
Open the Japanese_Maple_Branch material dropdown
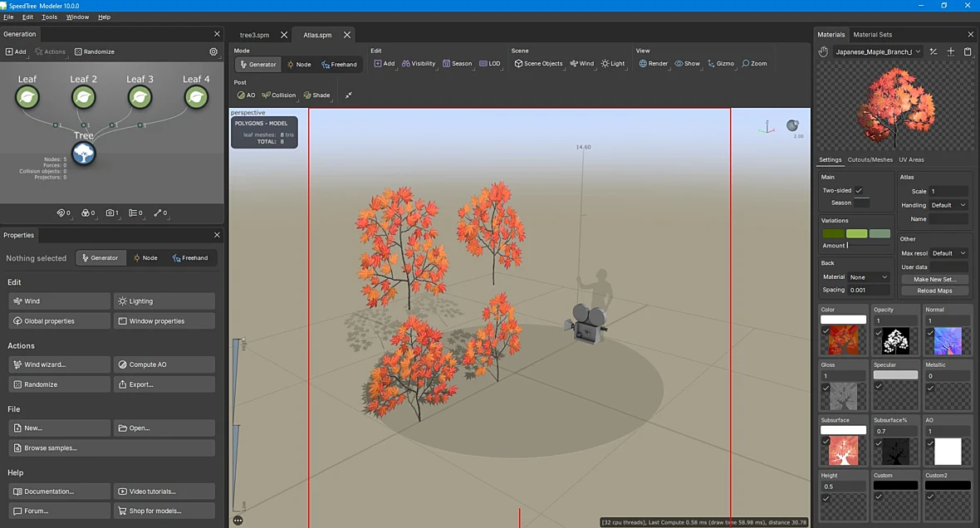(878, 51)
